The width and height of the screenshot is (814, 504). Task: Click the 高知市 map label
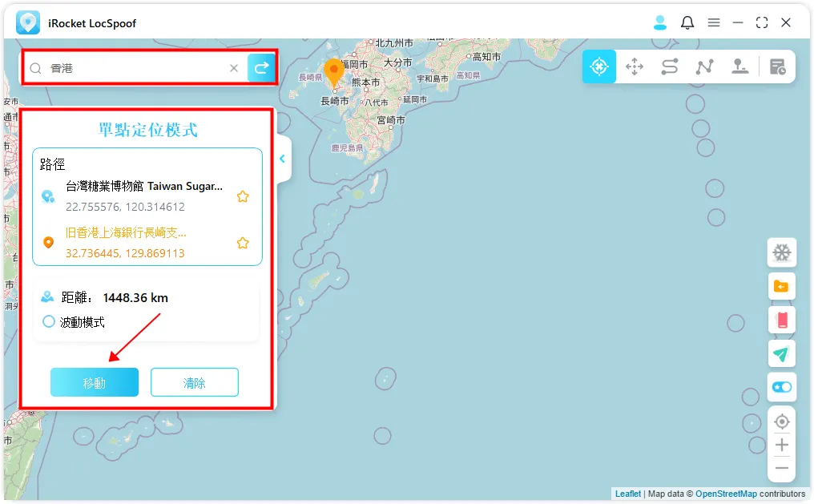pyautogui.click(x=486, y=57)
